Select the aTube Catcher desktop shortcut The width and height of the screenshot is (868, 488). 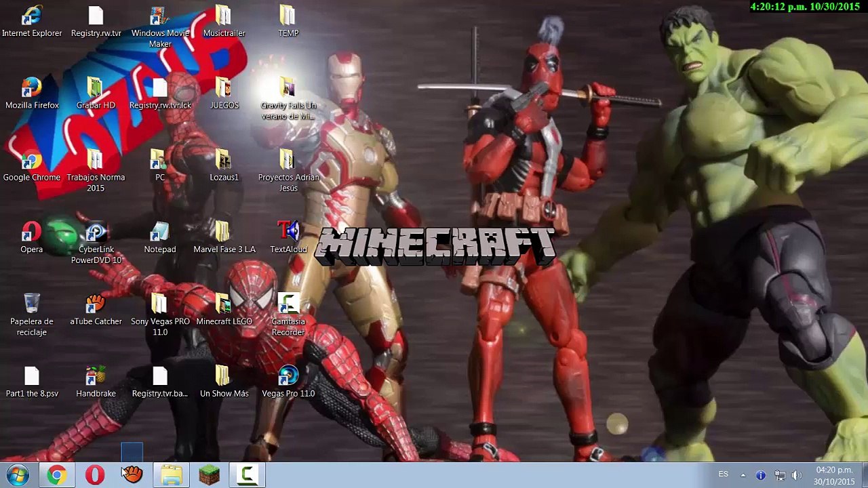coord(96,310)
